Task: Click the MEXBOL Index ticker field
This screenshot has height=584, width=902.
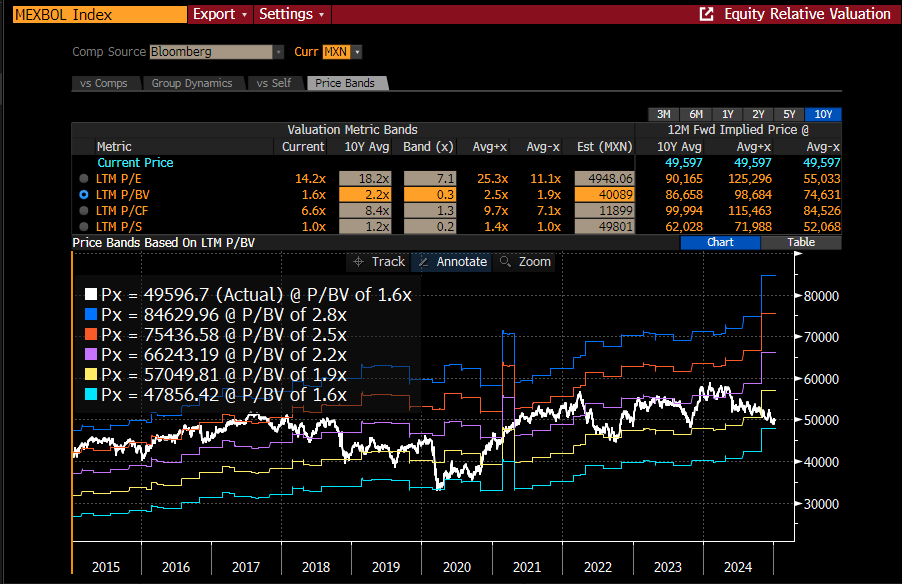Action: pyautogui.click(x=100, y=14)
